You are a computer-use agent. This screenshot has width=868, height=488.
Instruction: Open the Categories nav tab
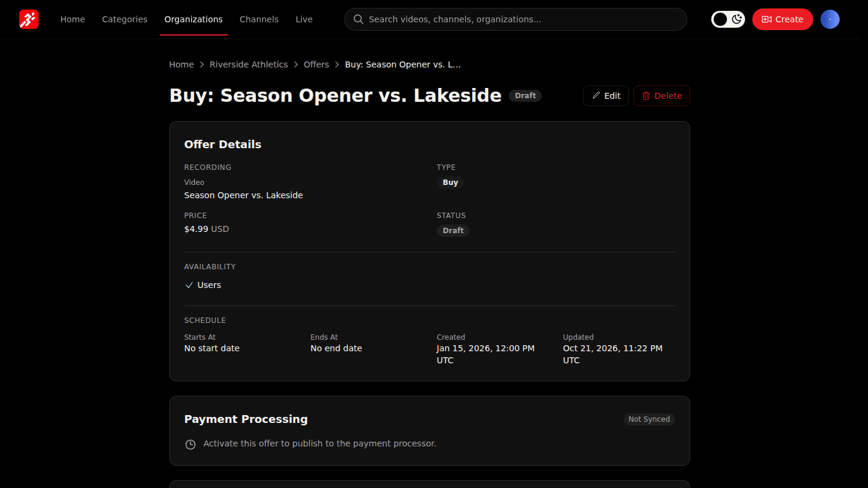(x=125, y=19)
